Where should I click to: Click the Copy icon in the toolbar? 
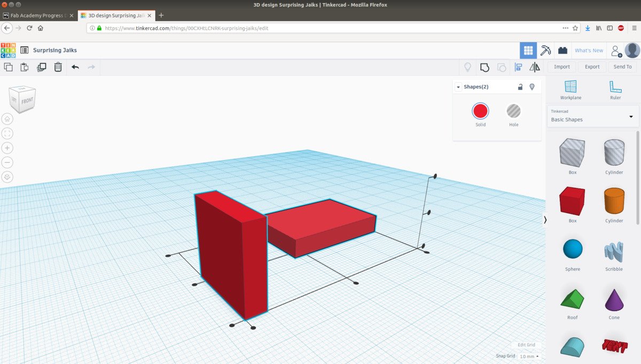pyautogui.click(x=8, y=67)
